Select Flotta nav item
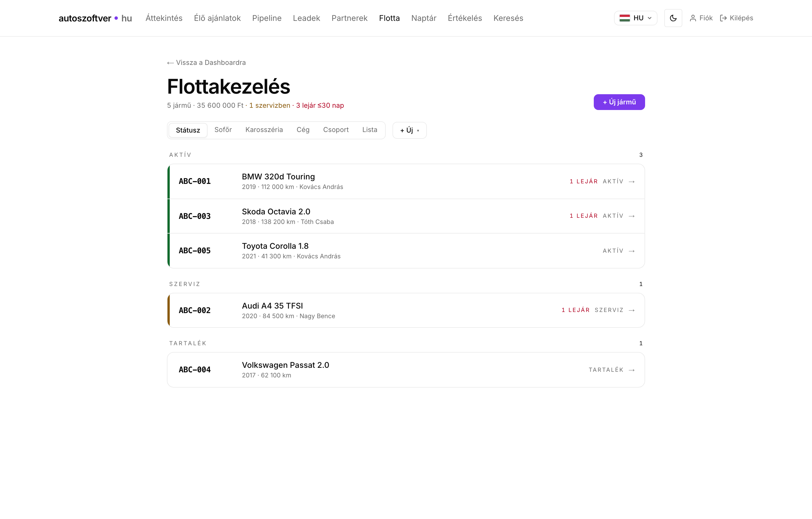 [x=389, y=18]
